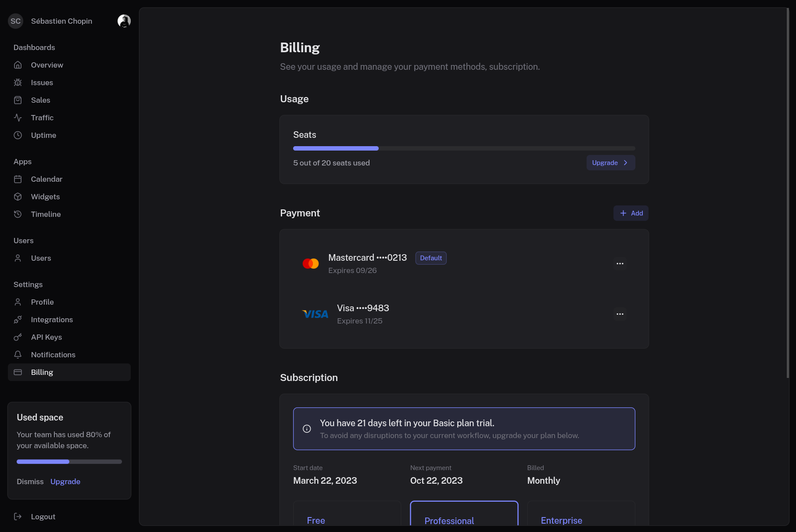Click the API Keys key icon
This screenshot has width=796, height=532.
pos(18,337)
